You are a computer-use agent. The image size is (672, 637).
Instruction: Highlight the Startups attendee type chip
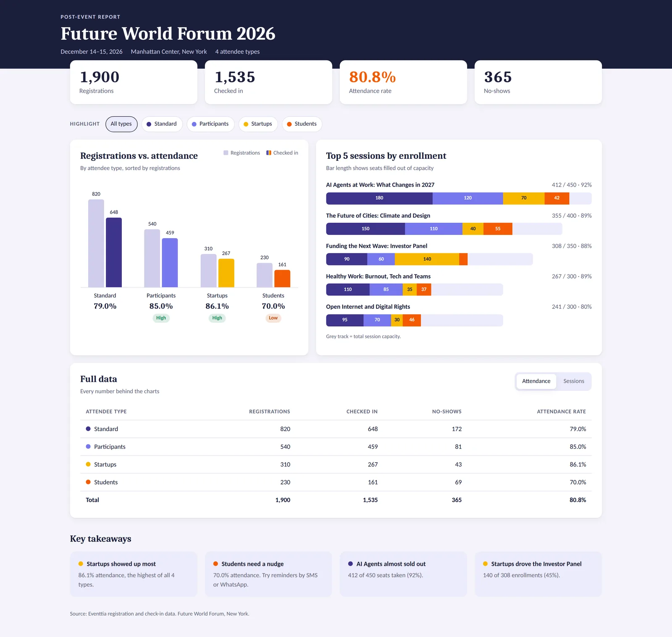pyautogui.click(x=258, y=124)
